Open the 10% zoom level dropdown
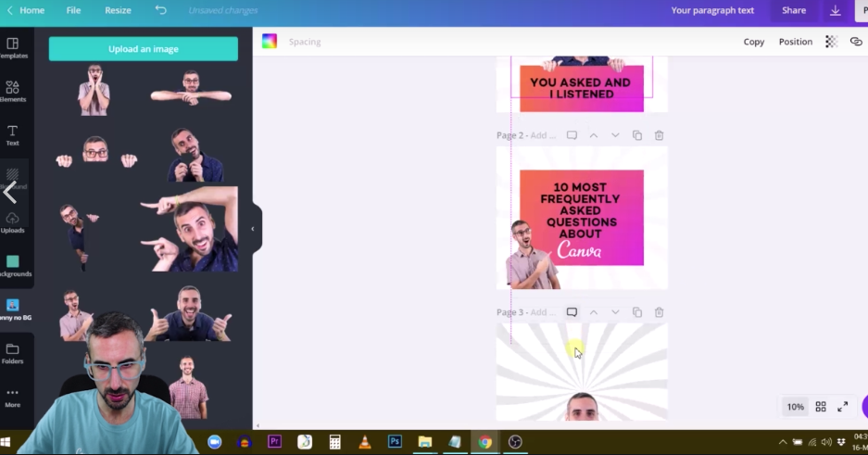Screen dimensions: 868x455 pos(795,407)
